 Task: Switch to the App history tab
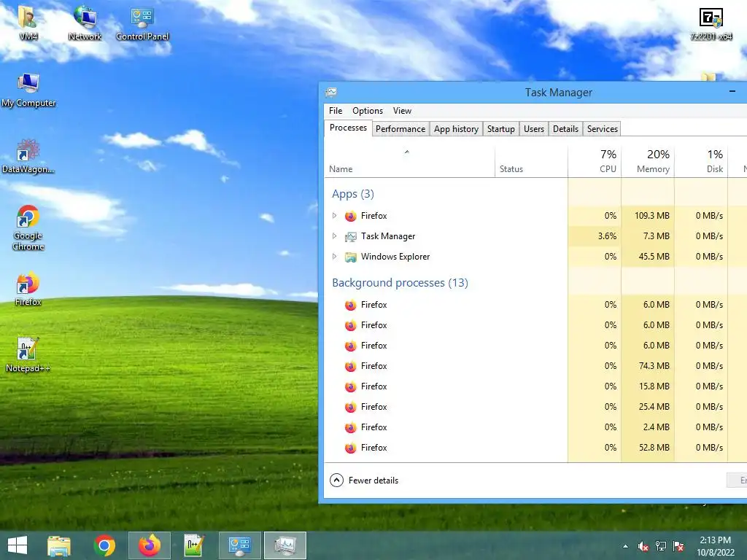tap(456, 129)
